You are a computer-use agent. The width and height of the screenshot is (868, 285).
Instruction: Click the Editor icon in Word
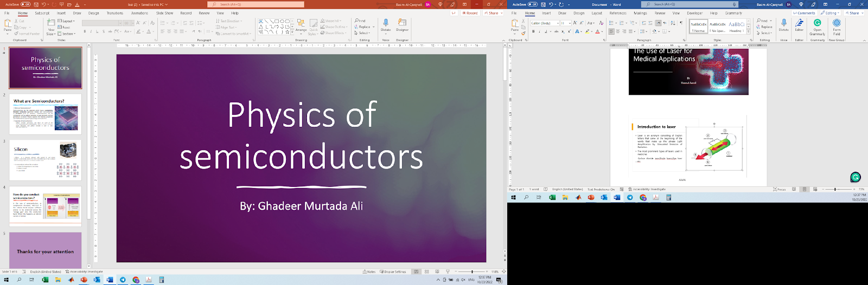799,25
